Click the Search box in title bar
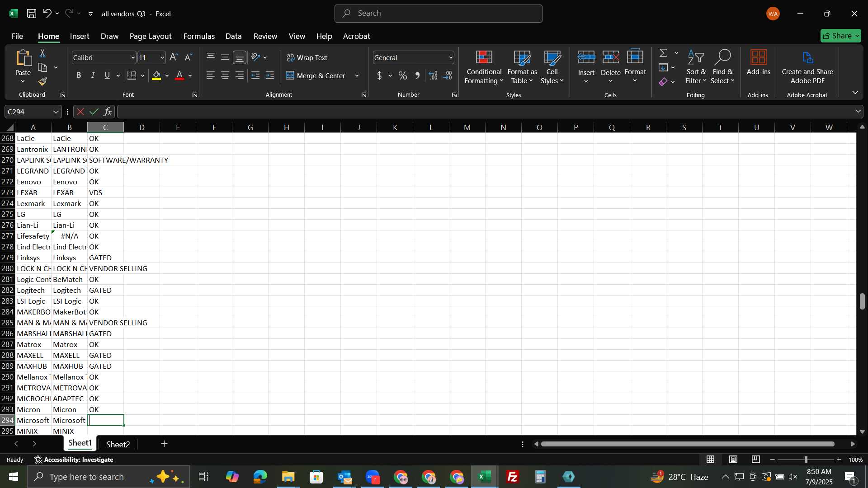This screenshot has width=868, height=488. click(x=438, y=14)
